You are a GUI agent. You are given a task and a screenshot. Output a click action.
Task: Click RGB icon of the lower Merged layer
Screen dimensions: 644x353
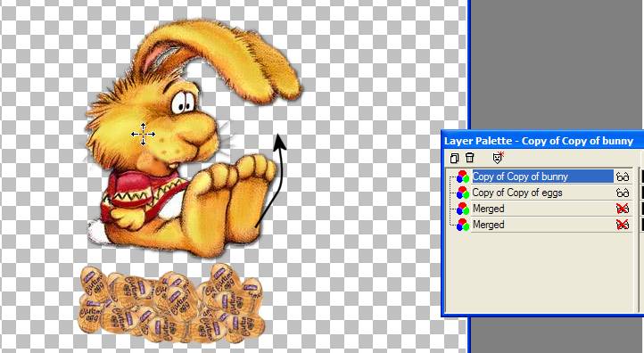(462, 225)
